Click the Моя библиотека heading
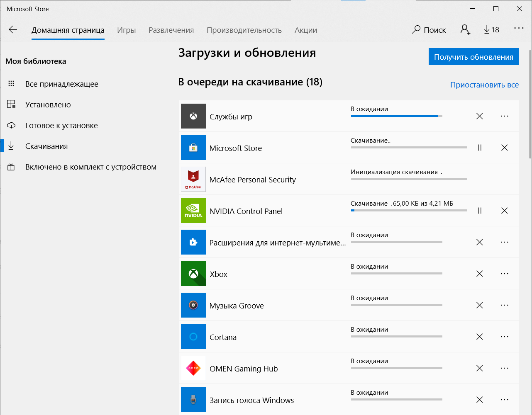Screen dimensions: 532x415 (36, 61)
